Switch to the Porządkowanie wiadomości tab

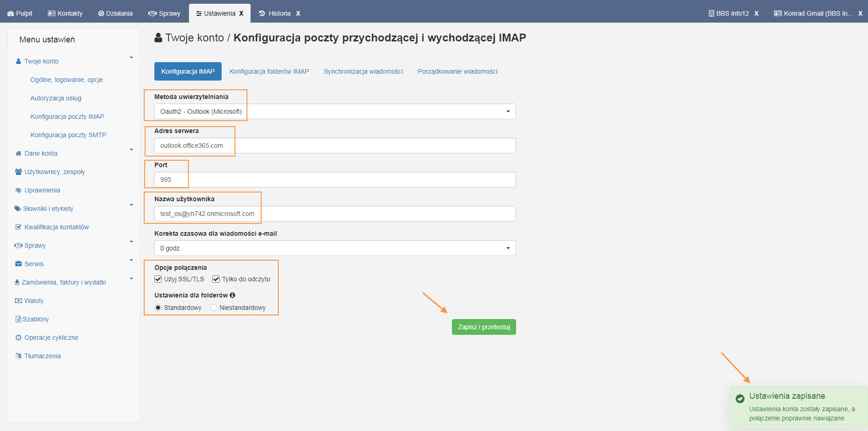(457, 71)
